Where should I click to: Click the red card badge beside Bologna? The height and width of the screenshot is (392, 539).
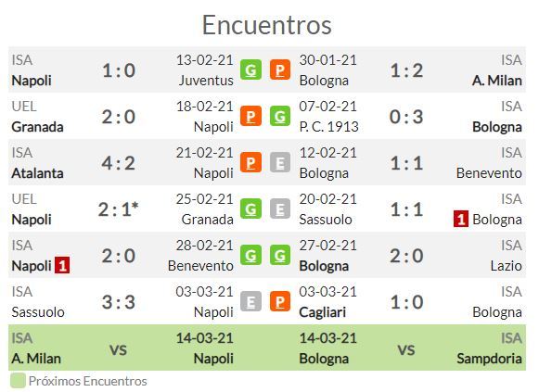pos(461,220)
